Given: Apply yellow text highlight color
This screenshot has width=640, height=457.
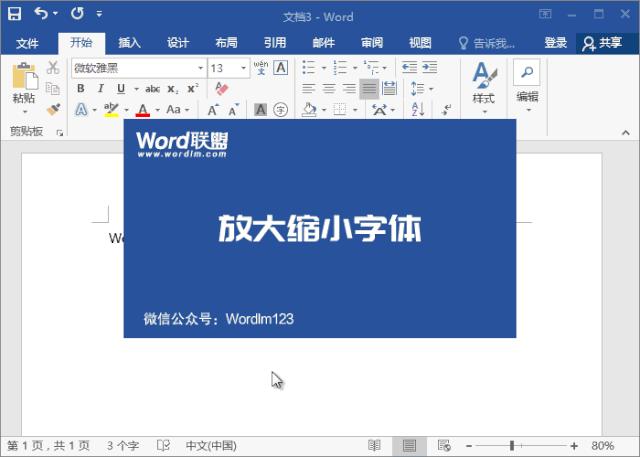Looking at the screenshot, I should [111, 109].
